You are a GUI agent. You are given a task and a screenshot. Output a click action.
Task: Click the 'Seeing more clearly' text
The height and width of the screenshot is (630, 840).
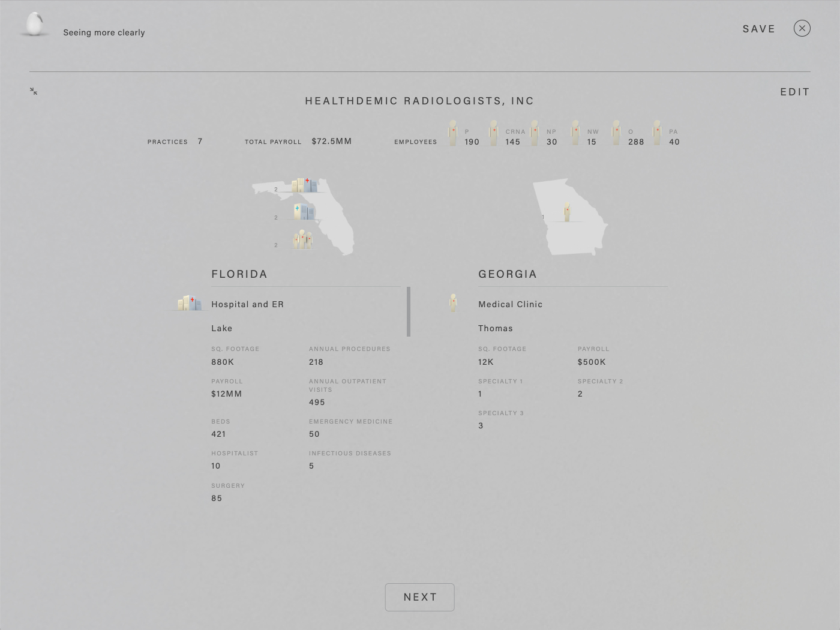tap(104, 32)
